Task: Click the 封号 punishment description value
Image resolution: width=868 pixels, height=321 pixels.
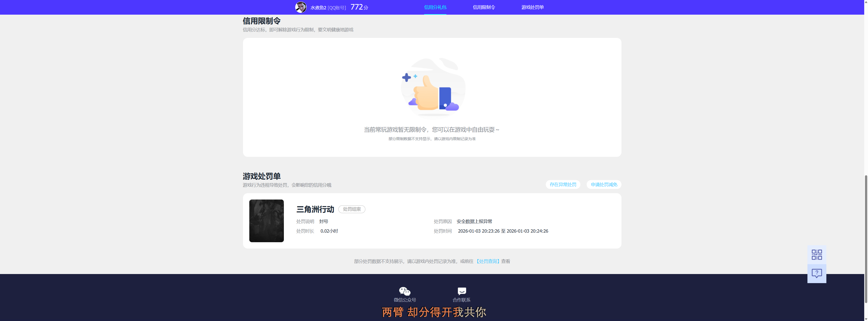Action: (x=323, y=221)
